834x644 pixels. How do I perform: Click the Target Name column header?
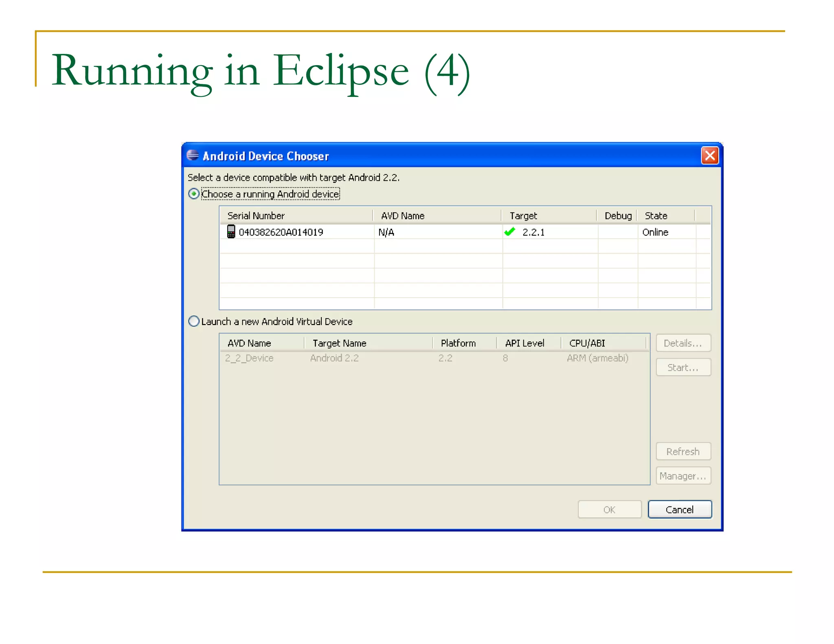[x=369, y=343]
